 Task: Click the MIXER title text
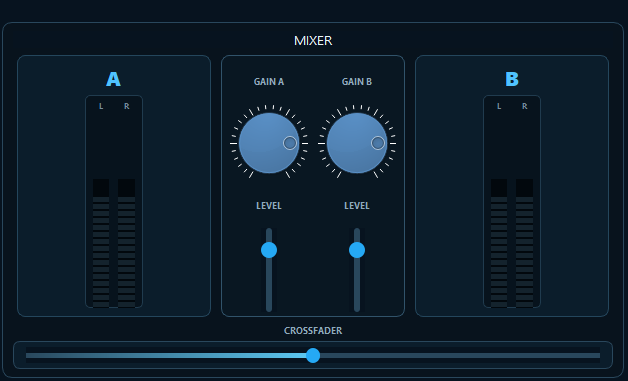[x=313, y=41]
